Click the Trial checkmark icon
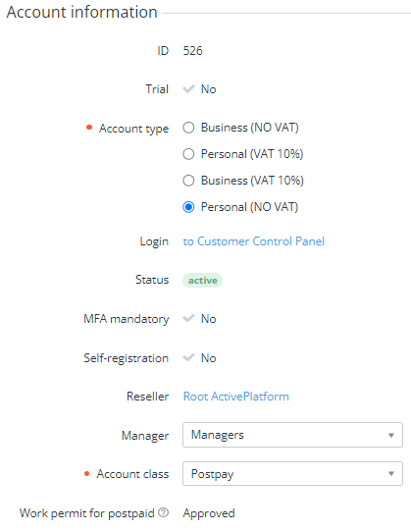 [x=188, y=89]
